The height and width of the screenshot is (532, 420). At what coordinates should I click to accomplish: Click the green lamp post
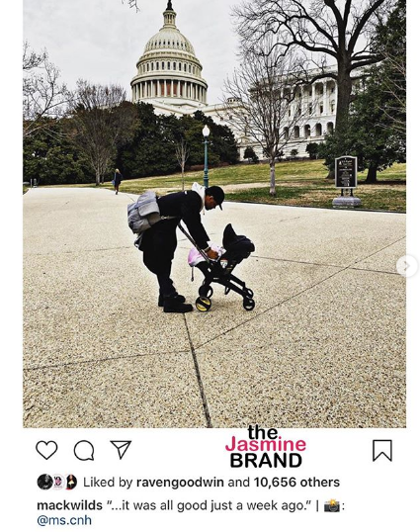(206, 156)
